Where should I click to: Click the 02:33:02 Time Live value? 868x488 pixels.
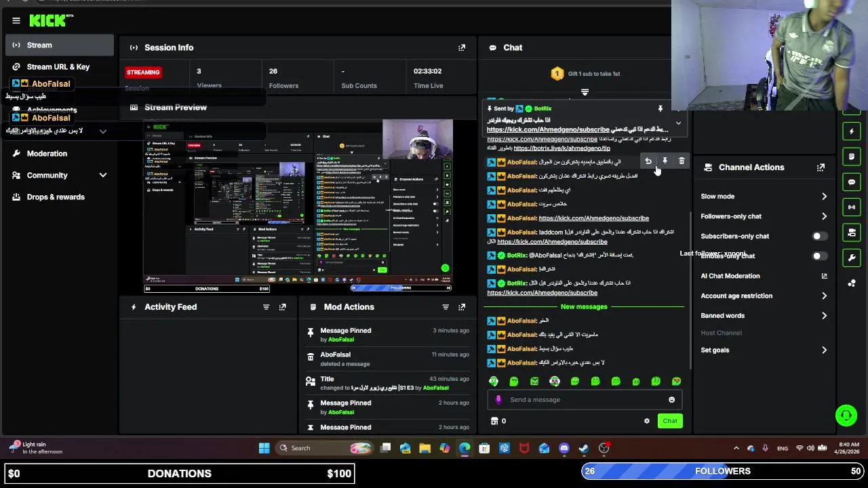[x=427, y=71]
